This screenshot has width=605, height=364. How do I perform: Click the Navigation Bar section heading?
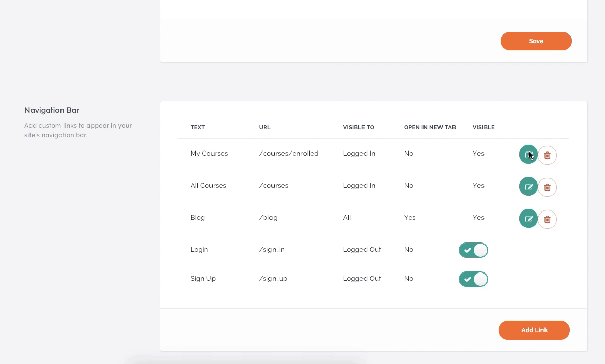pos(52,110)
